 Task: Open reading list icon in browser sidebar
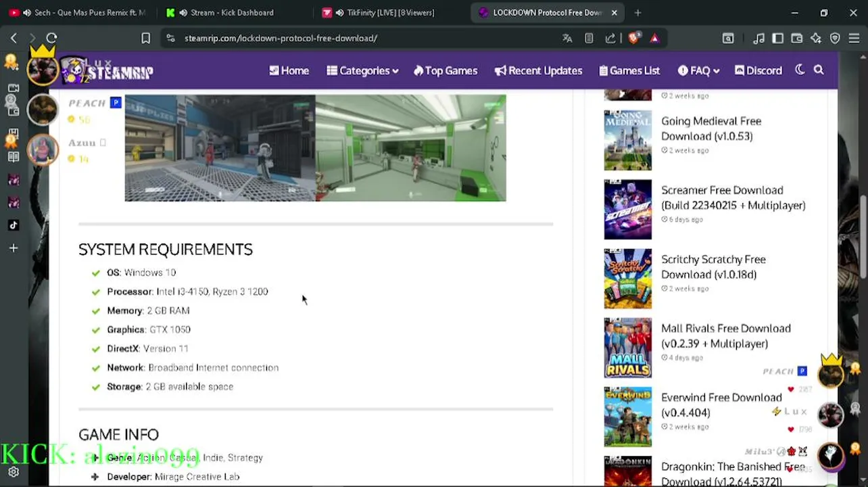[14, 157]
